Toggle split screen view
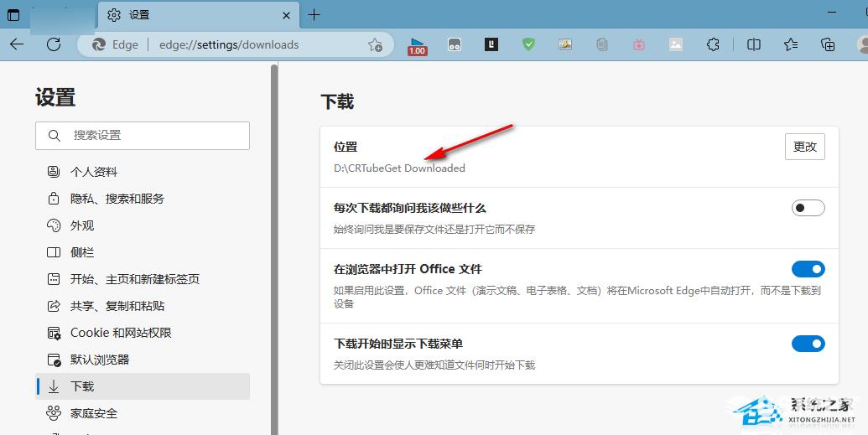 point(754,44)
